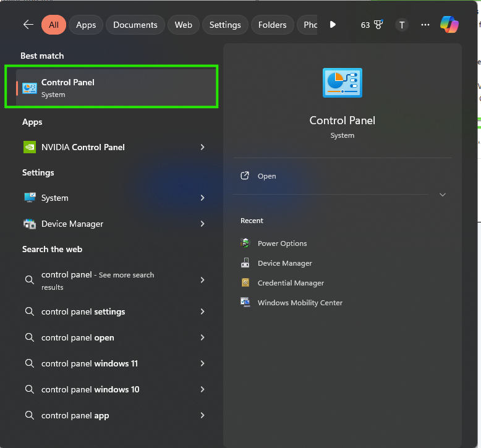Click the Control Panel best match icon
481x448 pixels.
click(30, 88)
